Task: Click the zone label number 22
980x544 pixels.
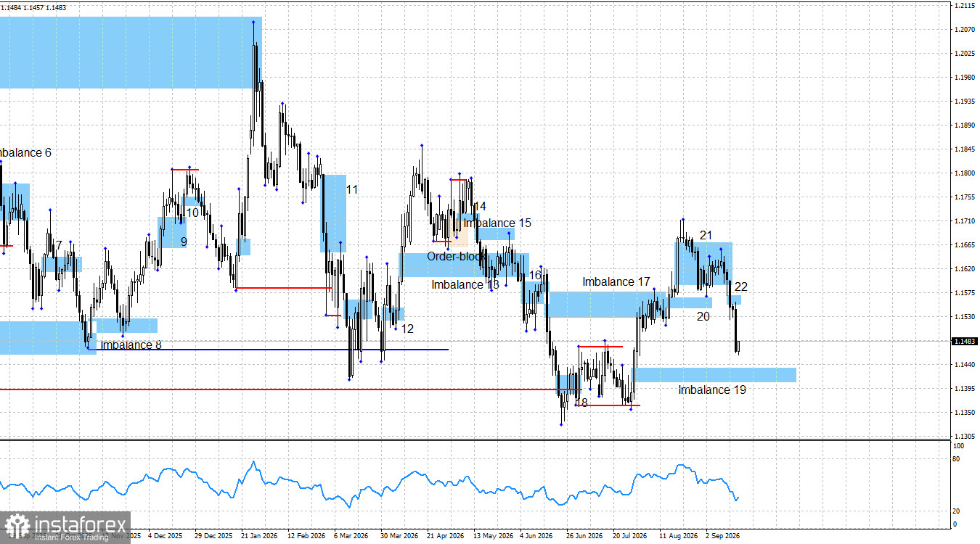Action: 740,287
